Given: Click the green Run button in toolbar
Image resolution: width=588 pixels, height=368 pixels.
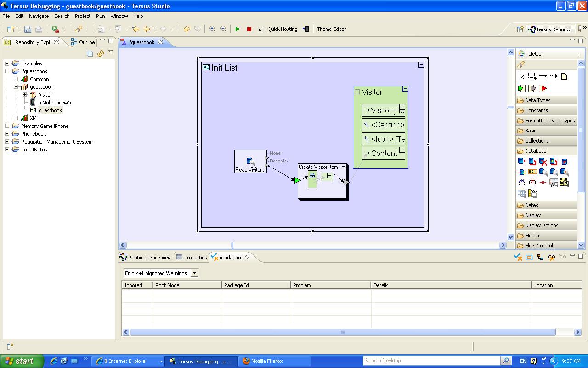Looking at the screenshot, I should [x=237, y=29].
